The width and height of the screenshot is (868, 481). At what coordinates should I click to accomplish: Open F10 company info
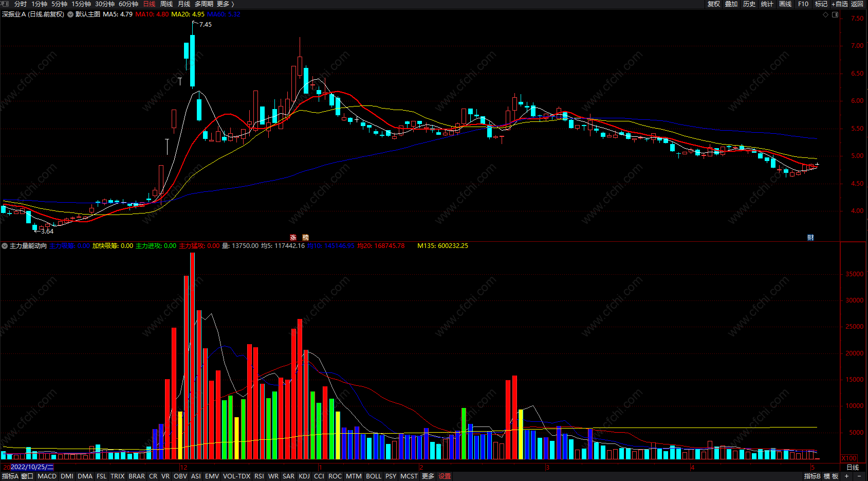803,4
